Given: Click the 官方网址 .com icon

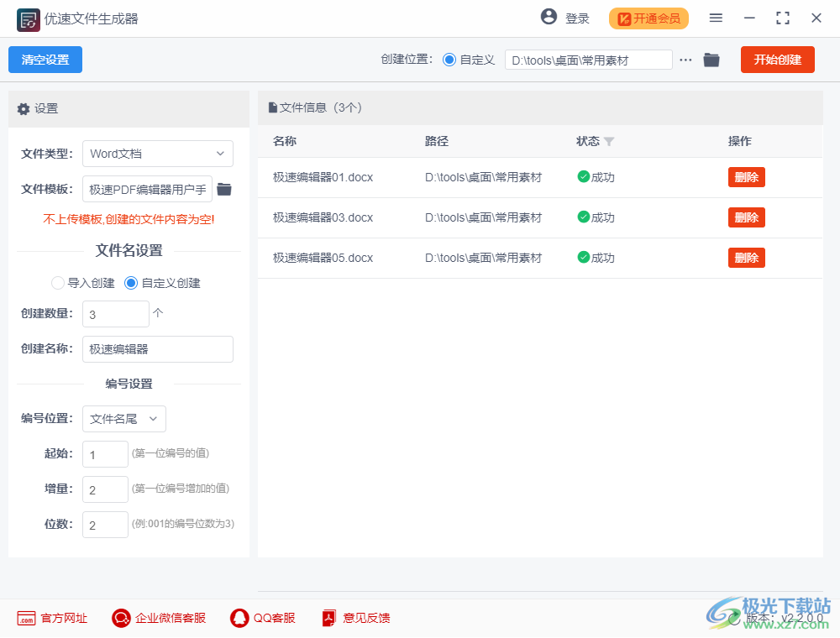Looking at the screenshot, I should click(26, 619).
